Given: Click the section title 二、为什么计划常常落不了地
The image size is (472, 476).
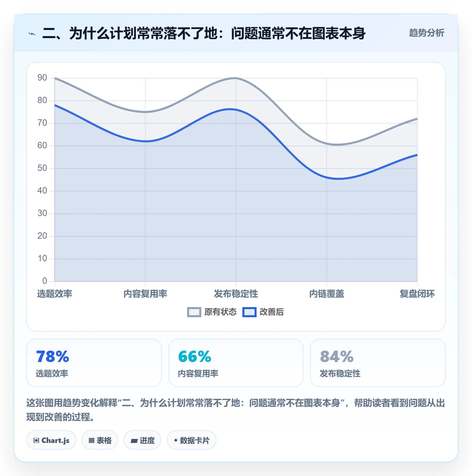Looking at the screenshot, I should [x=204, y=33].
